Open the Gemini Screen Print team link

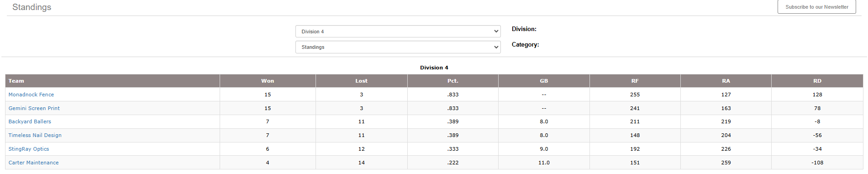click(34, 108)
